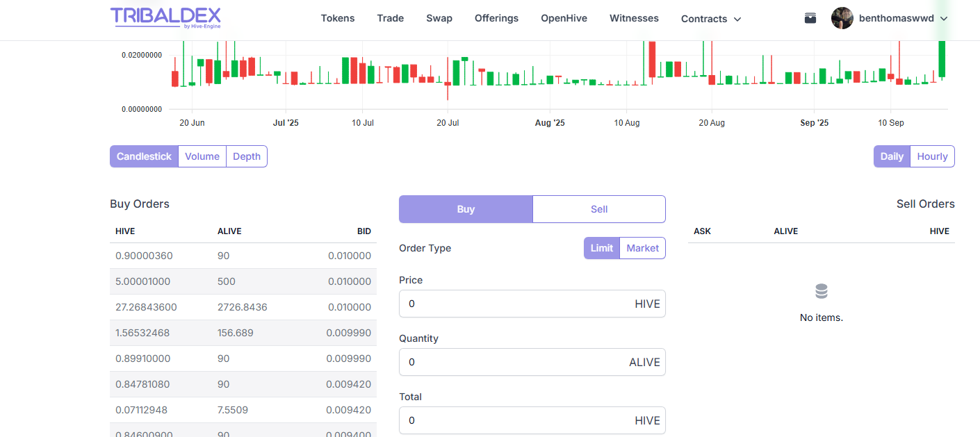The height and width of the screenshot is (437, 980).
Task: Select the Buy tab
Action: (x=466, y=209)
